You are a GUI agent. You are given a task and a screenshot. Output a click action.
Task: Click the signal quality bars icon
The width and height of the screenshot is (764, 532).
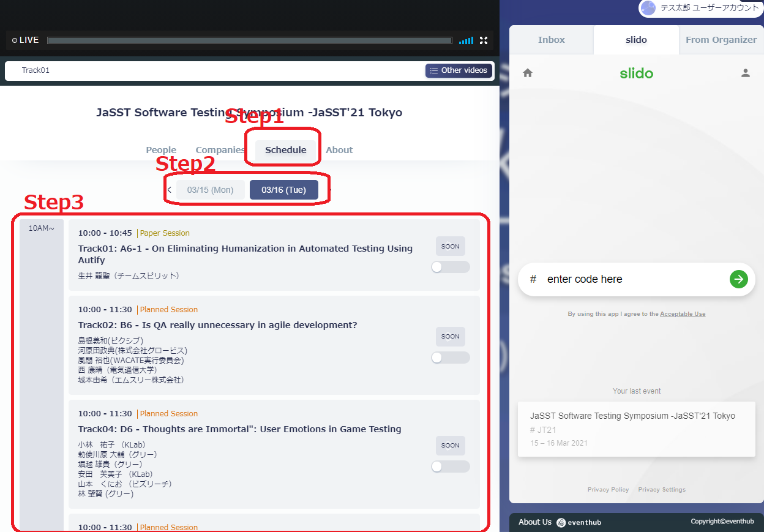(x=466, y=40)
